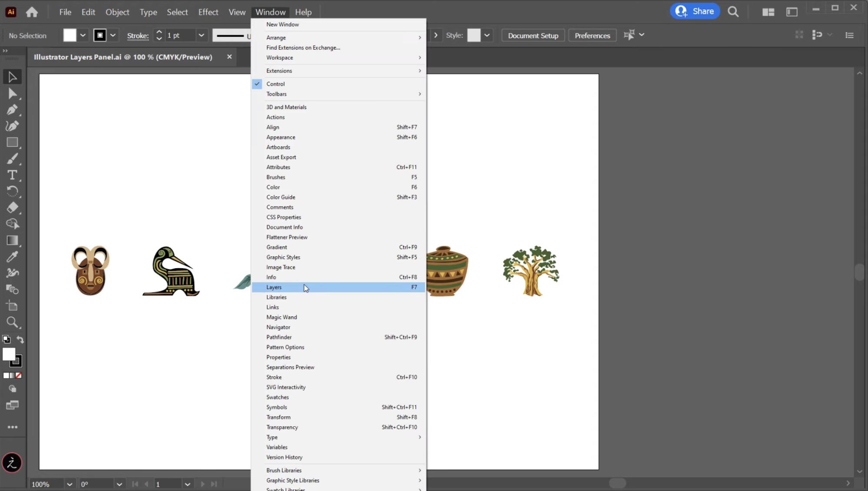Select the Direct Selection tool
This screenshot has width=868, height=491.
coord(13,93)
